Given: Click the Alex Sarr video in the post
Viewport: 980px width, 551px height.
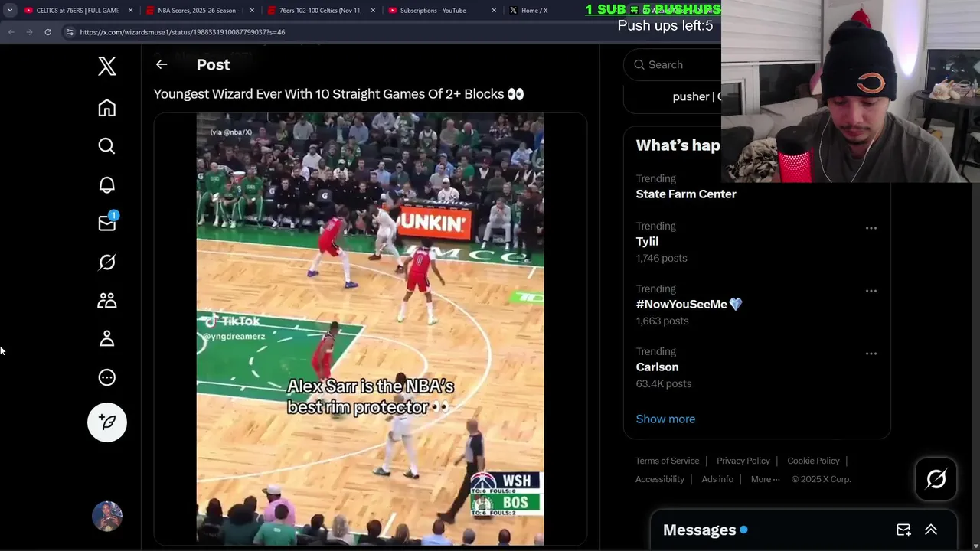Looking at the screenshot, I should click(x=370, y=329).
